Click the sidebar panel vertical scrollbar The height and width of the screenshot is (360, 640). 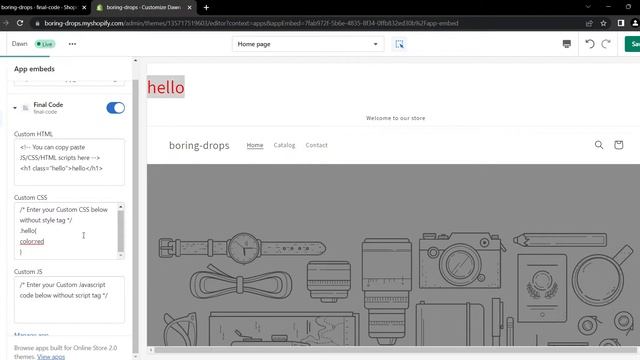(x=136, y=216)
